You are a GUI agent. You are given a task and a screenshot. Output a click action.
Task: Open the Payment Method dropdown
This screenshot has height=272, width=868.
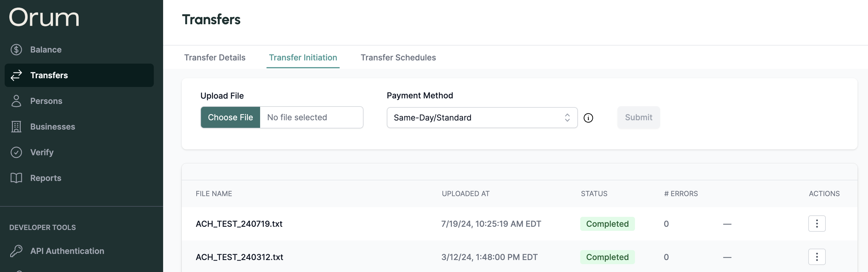click(482, 118)
